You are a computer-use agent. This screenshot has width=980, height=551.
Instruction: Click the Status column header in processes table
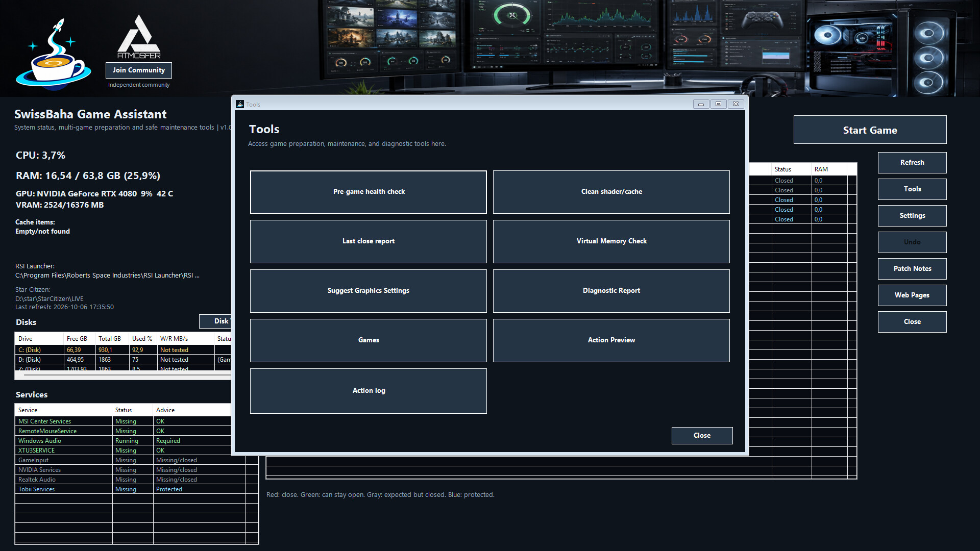[x=791, y=169]
